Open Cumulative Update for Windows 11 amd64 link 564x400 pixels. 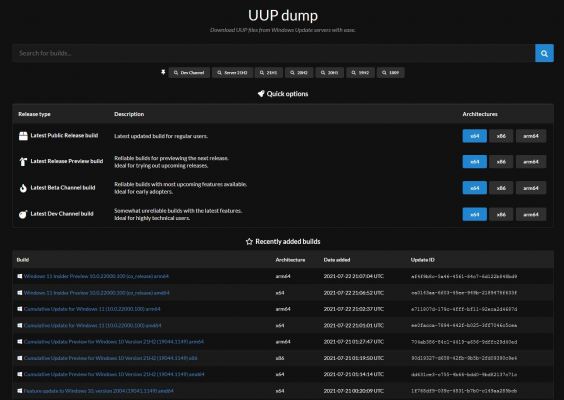coord(92,326)
